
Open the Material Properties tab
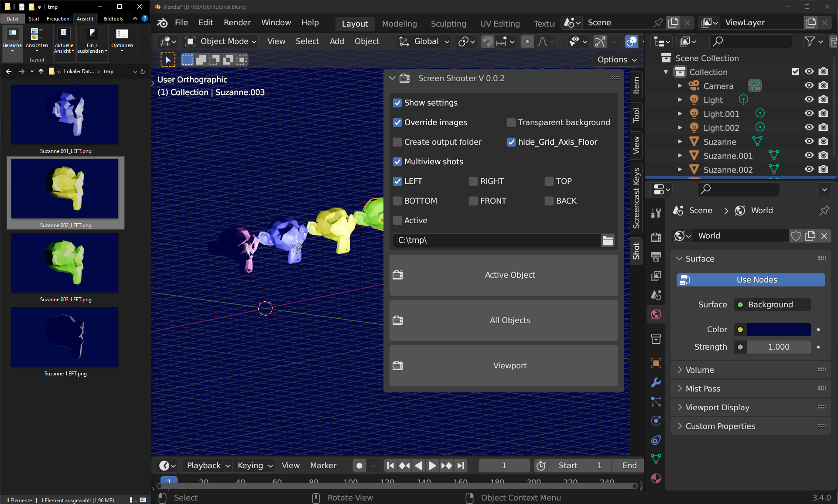click(x=656, y=478)
